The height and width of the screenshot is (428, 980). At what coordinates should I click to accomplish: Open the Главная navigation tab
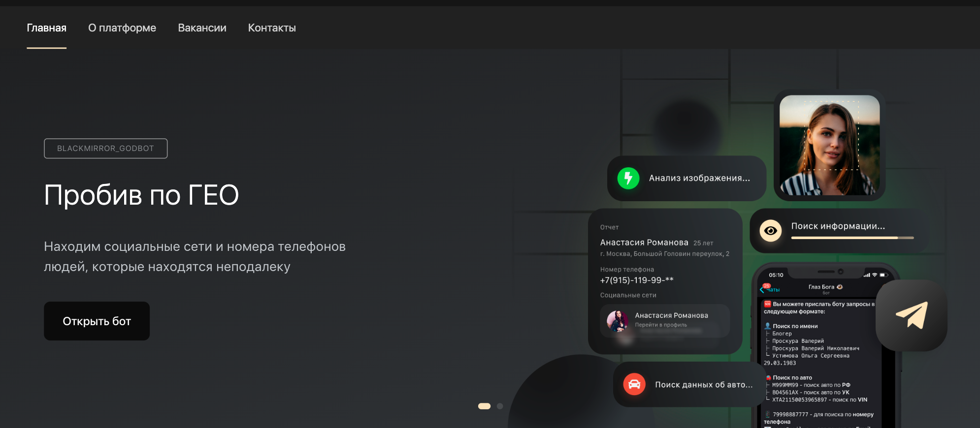(46, 28)
